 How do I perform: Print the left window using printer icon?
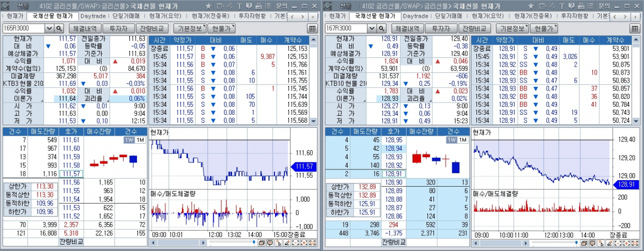pyautogui.click(x=258, y=6)
